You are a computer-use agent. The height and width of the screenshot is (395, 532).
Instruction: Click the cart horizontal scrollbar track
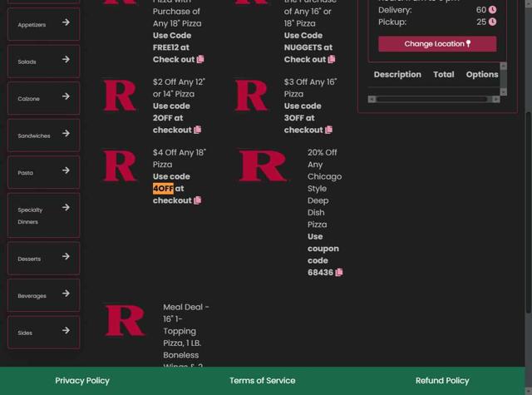tap(434, 99)
